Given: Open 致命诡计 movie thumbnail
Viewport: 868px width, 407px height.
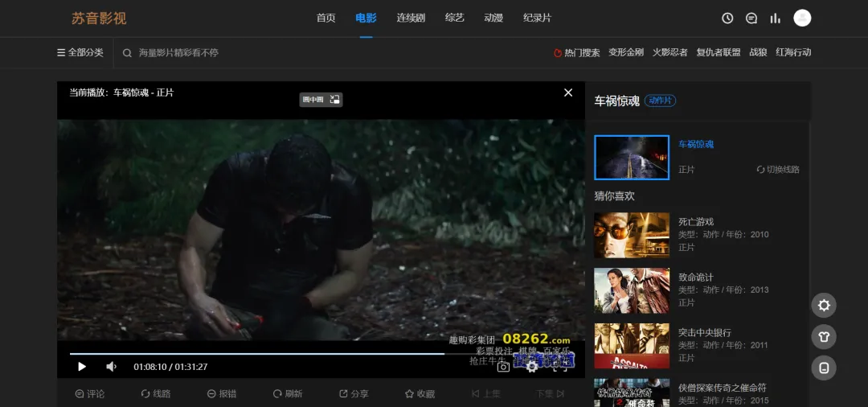Looking at the screenshot, I should (632, 290).
